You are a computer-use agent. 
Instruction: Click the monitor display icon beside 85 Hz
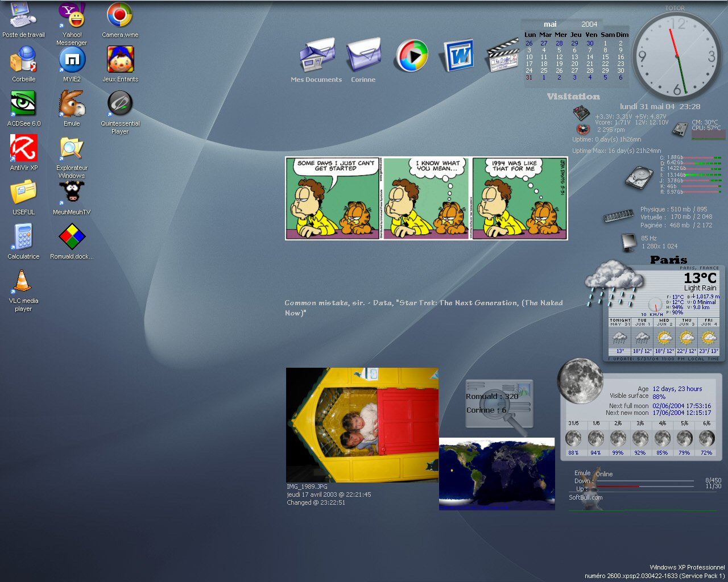(628, 242)
